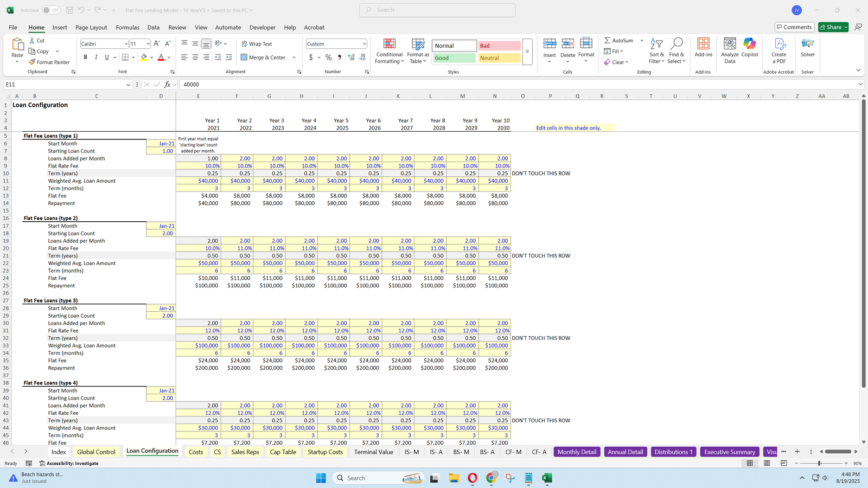
Task: Toggle Wrap Text for the cell
Action: coord(257,44)
